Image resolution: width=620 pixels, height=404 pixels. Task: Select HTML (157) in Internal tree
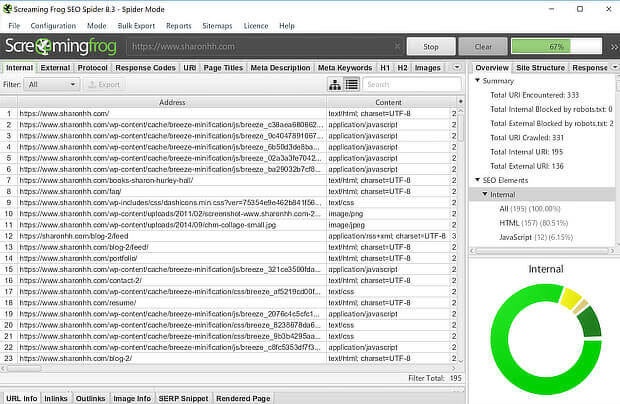pyautogui.click(x=533, y=223)
